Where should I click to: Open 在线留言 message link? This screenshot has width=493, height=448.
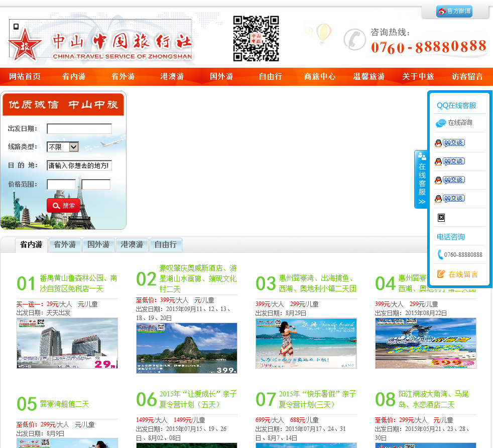coord(457,274)
